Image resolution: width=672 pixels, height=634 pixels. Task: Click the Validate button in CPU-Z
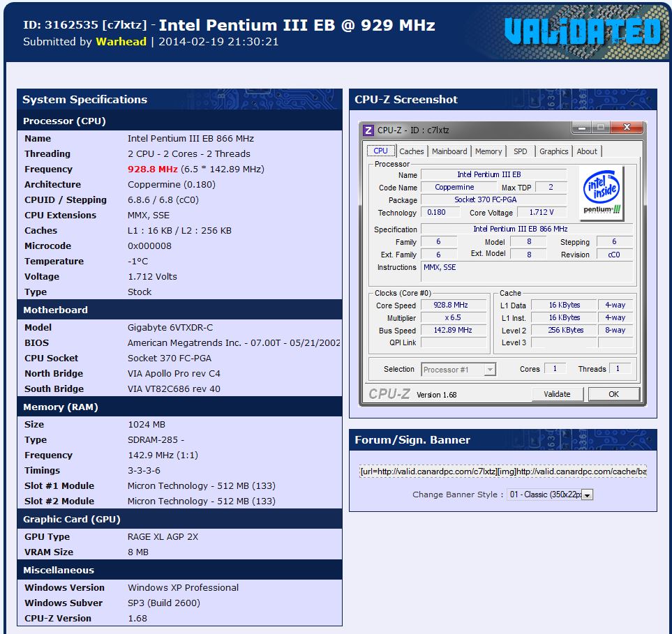point(557,394)
